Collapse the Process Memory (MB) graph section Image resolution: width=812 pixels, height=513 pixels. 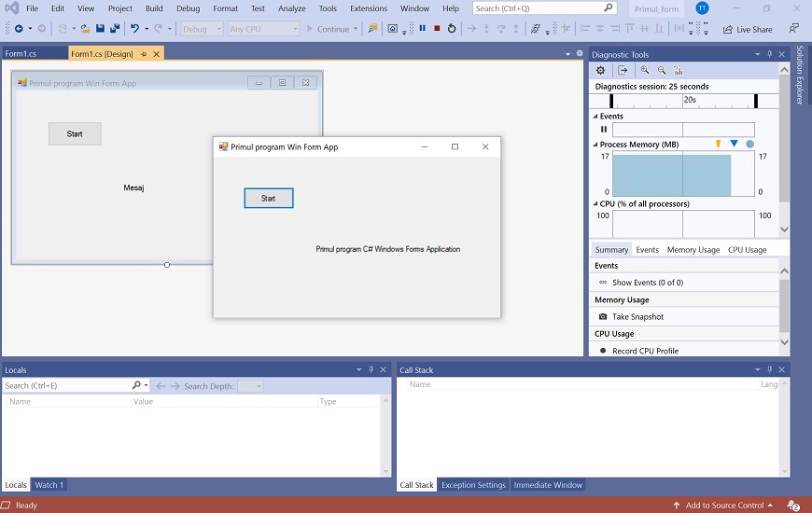[x=595, y=145]
